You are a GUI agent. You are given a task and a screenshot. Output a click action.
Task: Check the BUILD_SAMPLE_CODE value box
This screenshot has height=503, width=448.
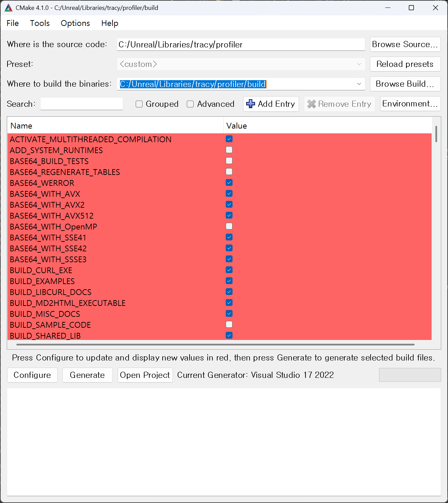click(x=229, y=325)
